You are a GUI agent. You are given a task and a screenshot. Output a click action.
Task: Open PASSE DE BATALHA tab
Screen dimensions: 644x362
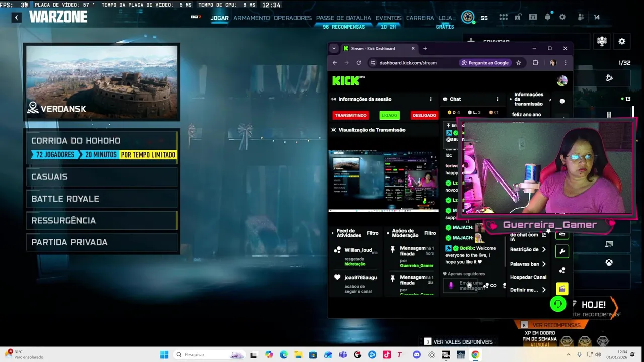coord(344,18)
